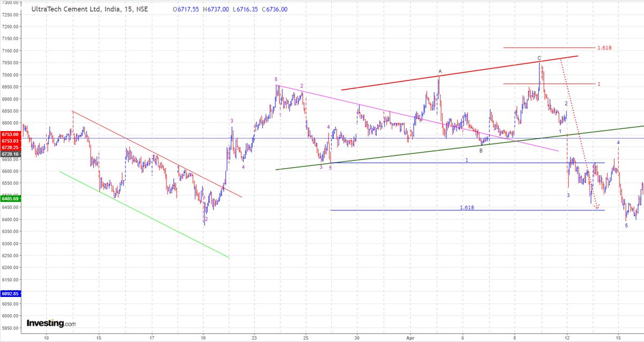The image size is (644, 342).
Task: Click the wave label C on chart
Action: click(539, 57)
